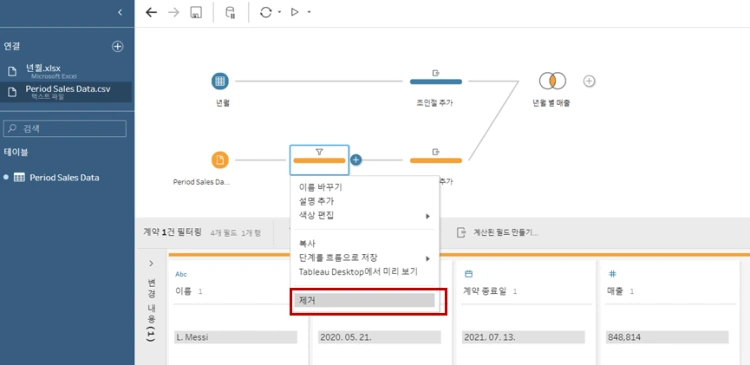
Task: Refresh the flow data
Action: coord(265,12)
